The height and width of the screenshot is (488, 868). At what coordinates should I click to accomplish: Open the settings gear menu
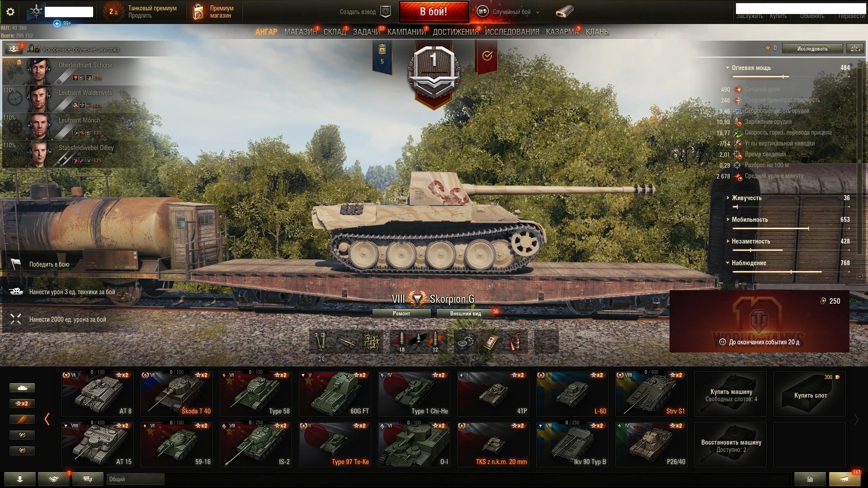coord(10,12)
